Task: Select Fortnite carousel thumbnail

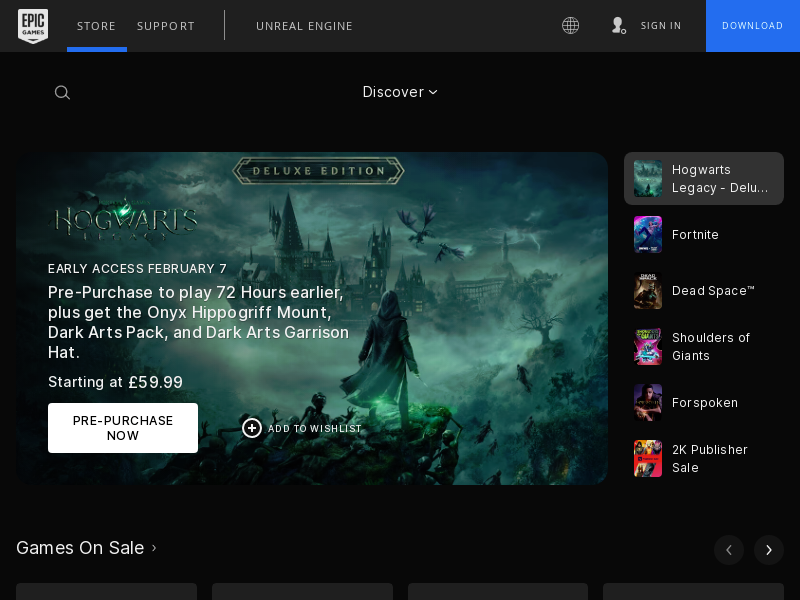Action: point(648,235)
